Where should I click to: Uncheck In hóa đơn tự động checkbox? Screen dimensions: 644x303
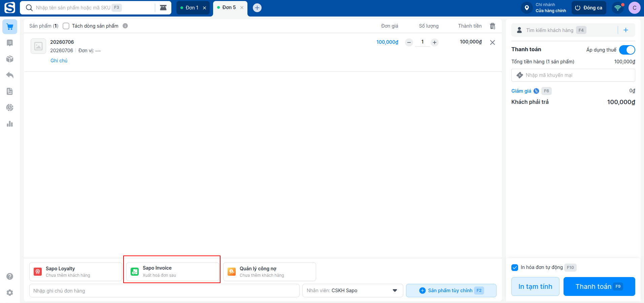pos(515,268)
